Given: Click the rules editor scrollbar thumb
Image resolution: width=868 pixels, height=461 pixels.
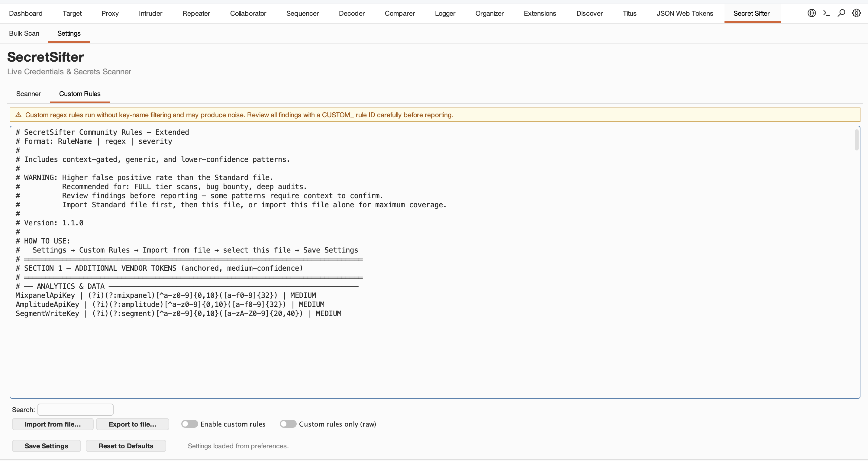Looking at the screenshot, I should [x=856, y=140].
